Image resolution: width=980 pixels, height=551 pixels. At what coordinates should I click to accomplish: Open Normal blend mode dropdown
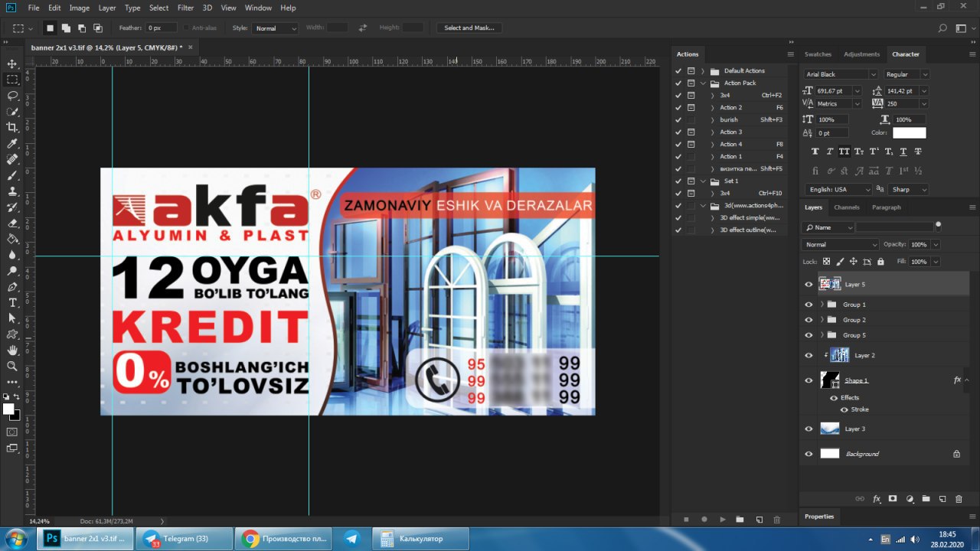(841, 244)
